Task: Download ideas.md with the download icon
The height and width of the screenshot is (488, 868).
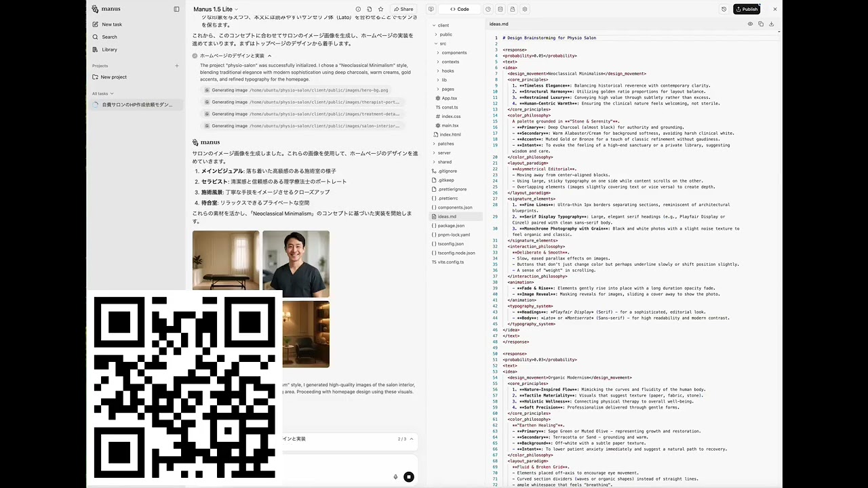Action: (x=771, y=24)
